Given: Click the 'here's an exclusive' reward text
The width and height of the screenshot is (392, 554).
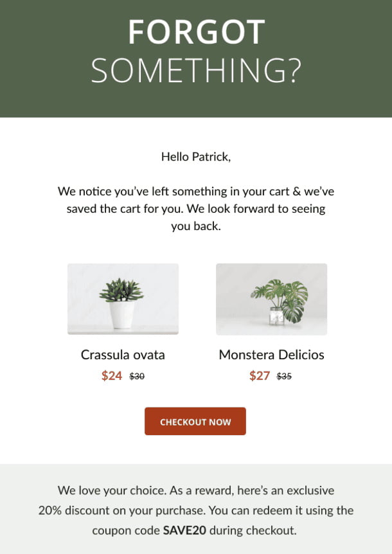Looking at the screenshot, I should point(286,490).
